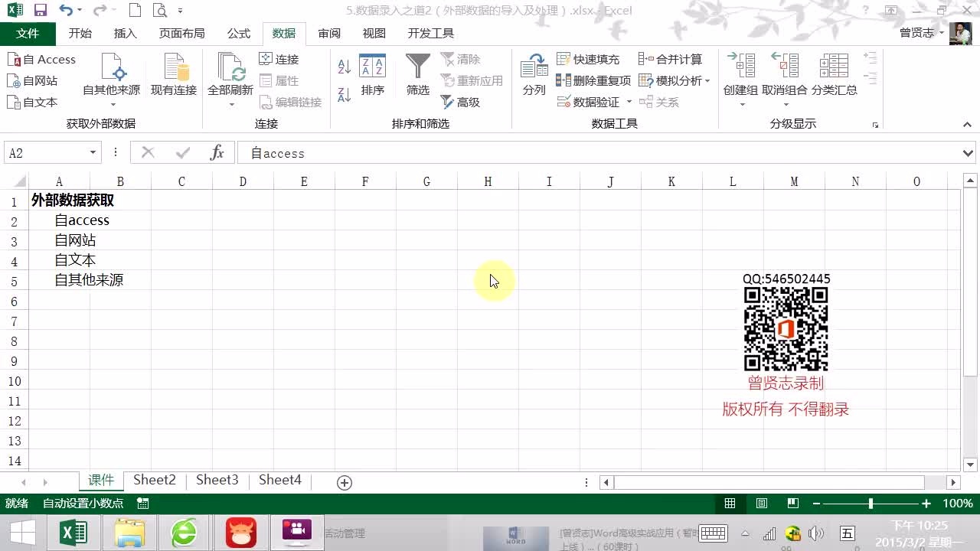
Task: Open the File (文件) tab
Action: tap(28, 34)
